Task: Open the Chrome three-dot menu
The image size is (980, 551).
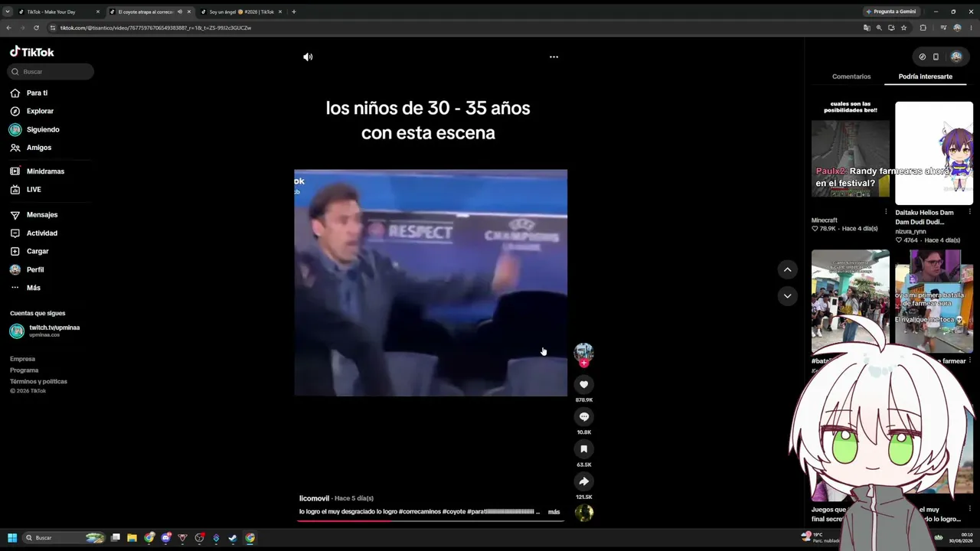Action: pyautogui.click(x=971, y=28)
